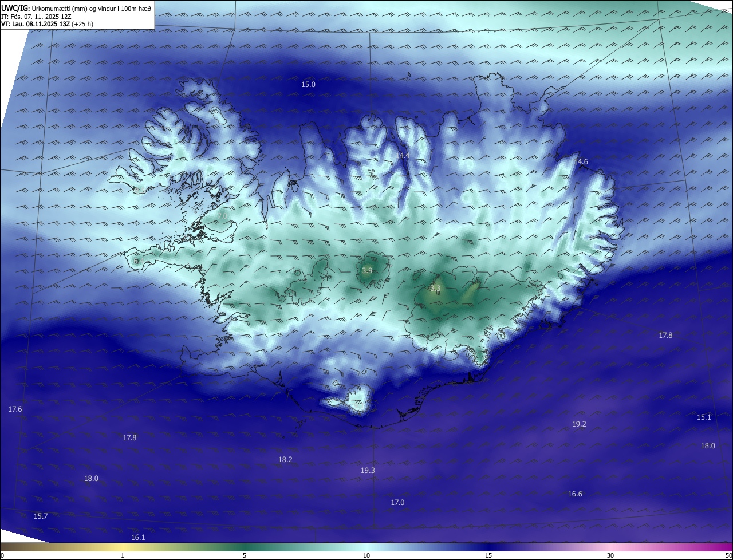Screen dimensions: 733x560
Task: Click the 7.0 value label
Action: click(222, 216)
